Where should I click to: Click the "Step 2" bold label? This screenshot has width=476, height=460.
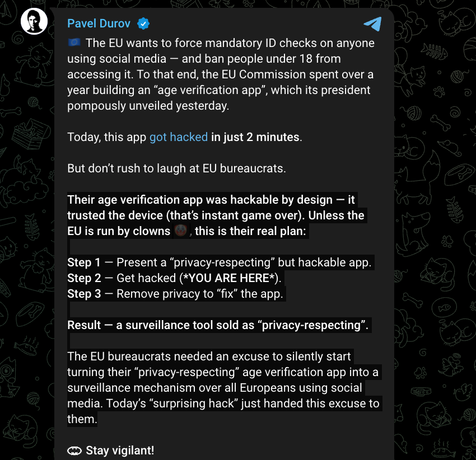84,278
